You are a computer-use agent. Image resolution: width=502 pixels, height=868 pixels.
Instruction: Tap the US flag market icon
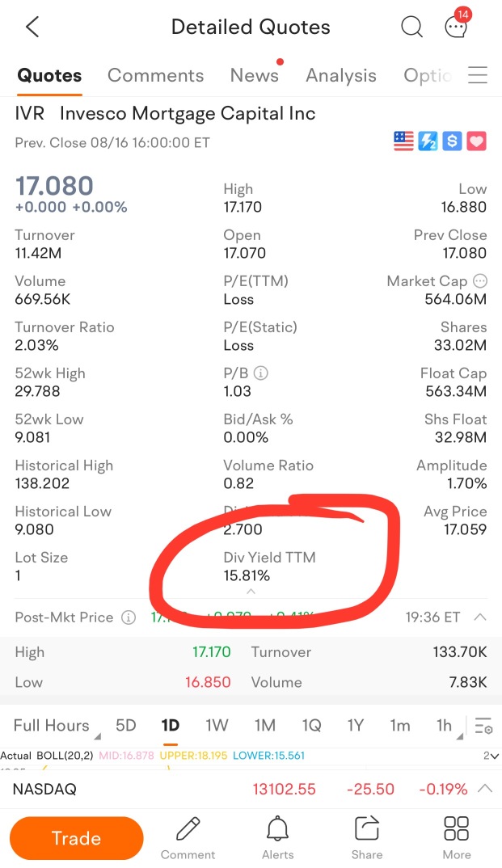pyautogui.click(x=403, y=141)
